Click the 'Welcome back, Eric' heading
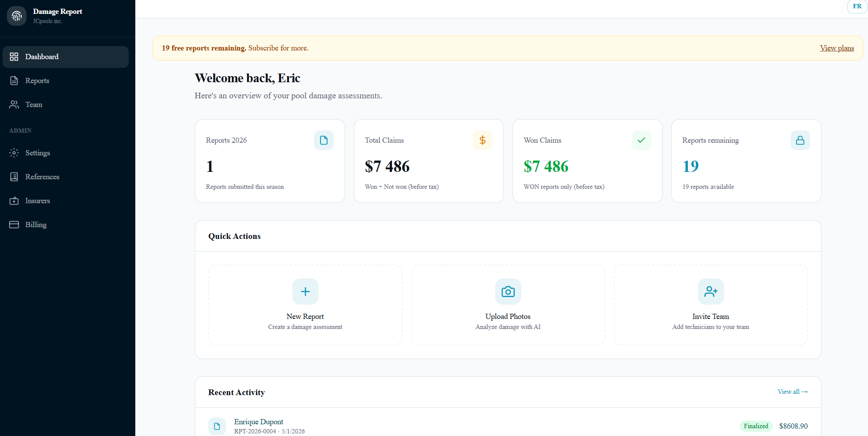The width and height of the screenshot is (868, 436). [248, 78]
